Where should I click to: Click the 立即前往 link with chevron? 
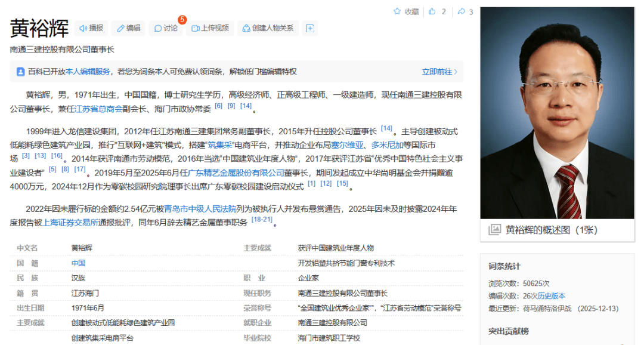439,72
